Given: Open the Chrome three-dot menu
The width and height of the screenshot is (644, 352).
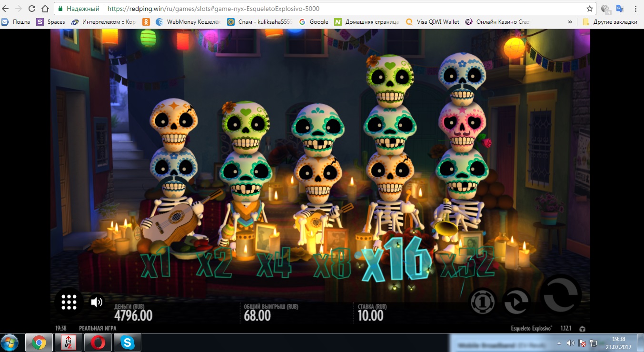Looking at the screenshot, I should click(x=636, y=9).
